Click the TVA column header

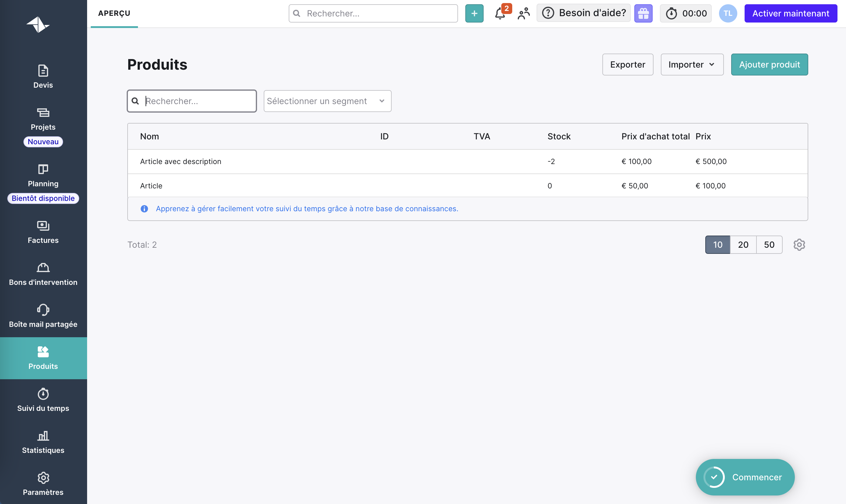pos(482,136)
